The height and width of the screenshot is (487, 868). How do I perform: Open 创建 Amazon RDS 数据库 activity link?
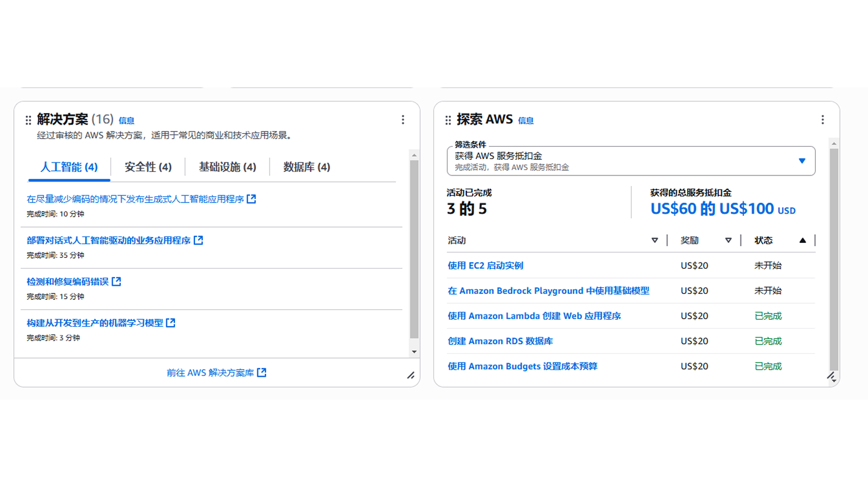(500, 341)
